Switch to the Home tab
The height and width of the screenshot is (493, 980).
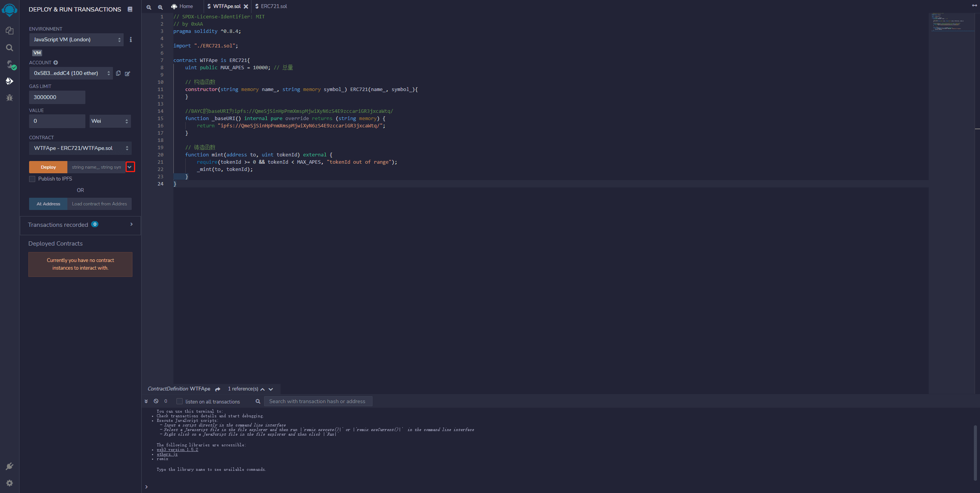182,7
